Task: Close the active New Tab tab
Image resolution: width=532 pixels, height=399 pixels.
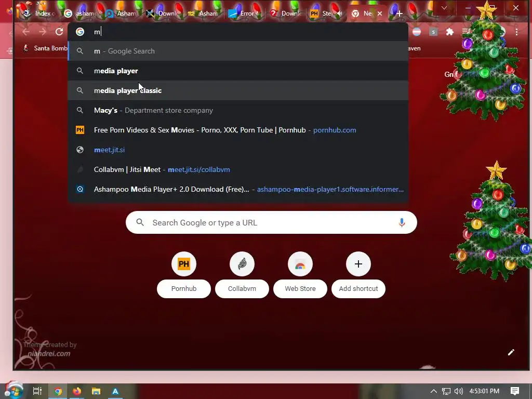Action: click(380, 14)
